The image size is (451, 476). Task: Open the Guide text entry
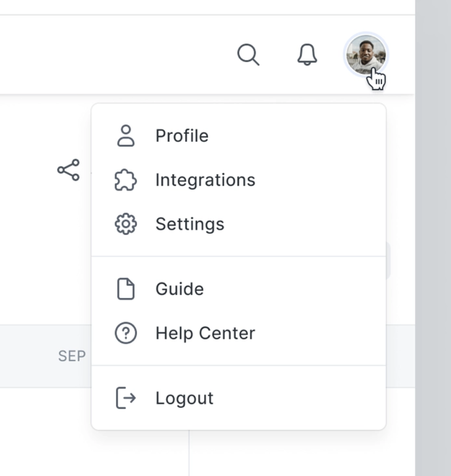click(x=180, y=289)
